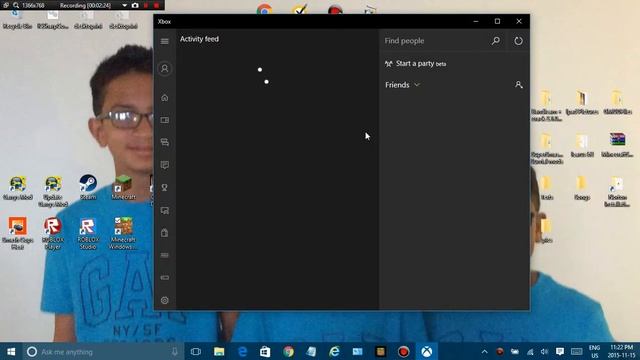Open recorder toolbar dropdown arrow
The width and height of the screenshot is (640, 360).
pyautogui.click(x=124, y=5)
